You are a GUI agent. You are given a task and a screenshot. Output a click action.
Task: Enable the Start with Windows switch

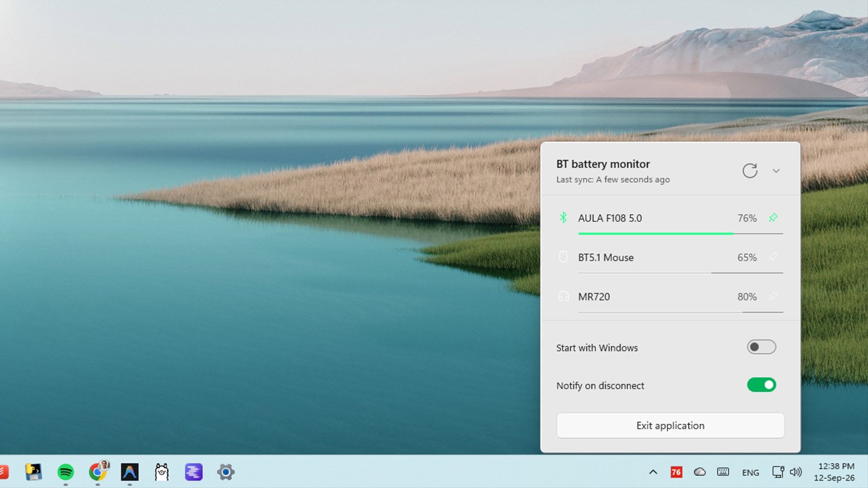pos(761,347)
